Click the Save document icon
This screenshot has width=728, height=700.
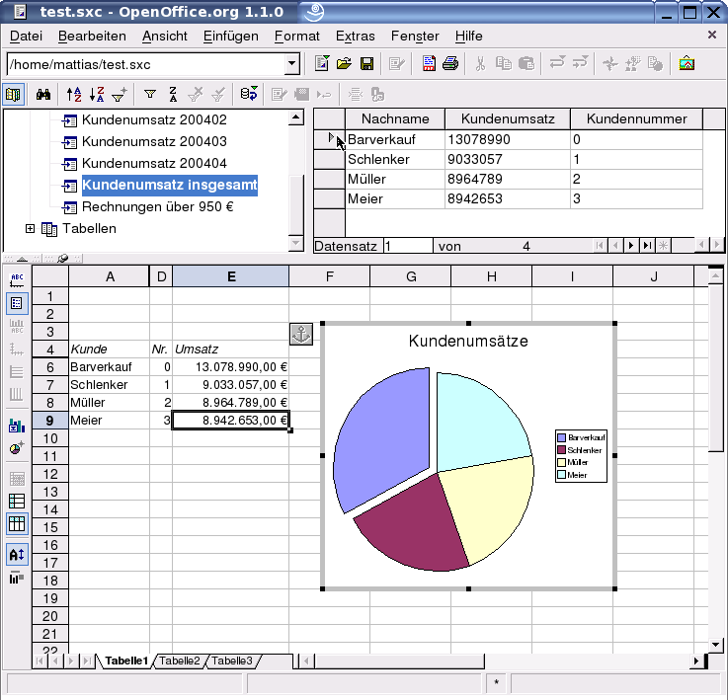point(366,64)
